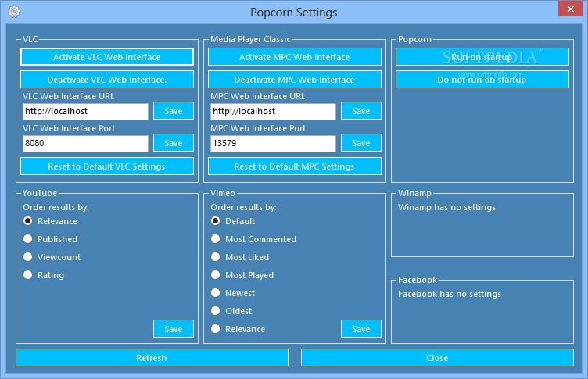Viewport: 588px width, 379px height.
Task: Click the VLC Web Interface URL field
Action: (x=85, y=111)
